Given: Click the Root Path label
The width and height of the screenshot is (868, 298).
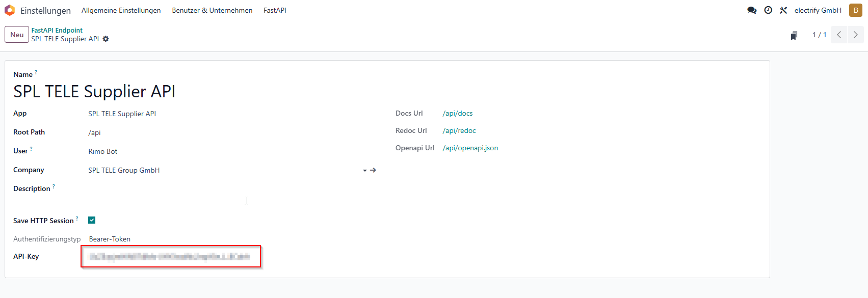Looking at the screenshot, I should [29, 132].
